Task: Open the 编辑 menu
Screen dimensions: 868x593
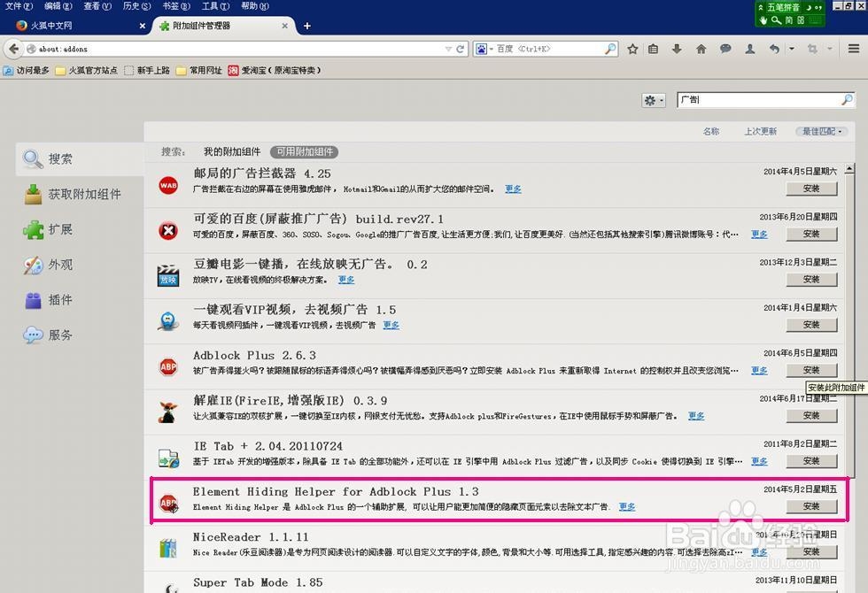Action: pyautogui.click(x=58, y=6)
